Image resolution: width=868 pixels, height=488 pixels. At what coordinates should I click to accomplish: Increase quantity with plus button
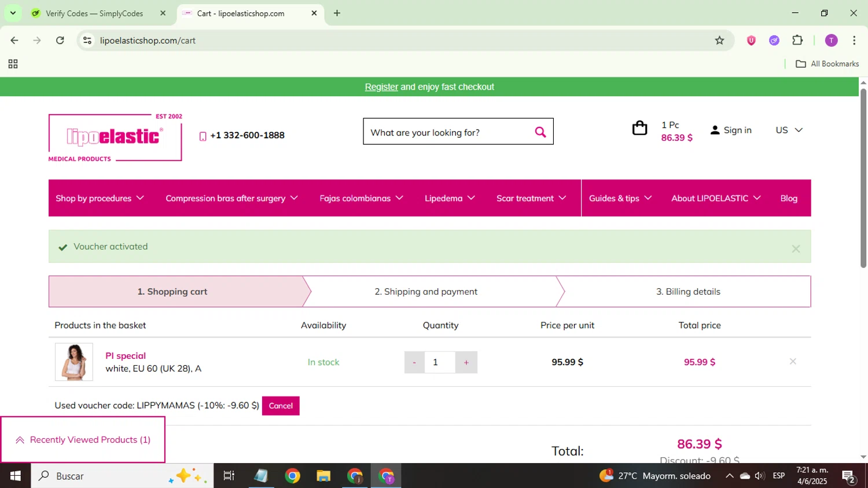[x=466, y=362]
